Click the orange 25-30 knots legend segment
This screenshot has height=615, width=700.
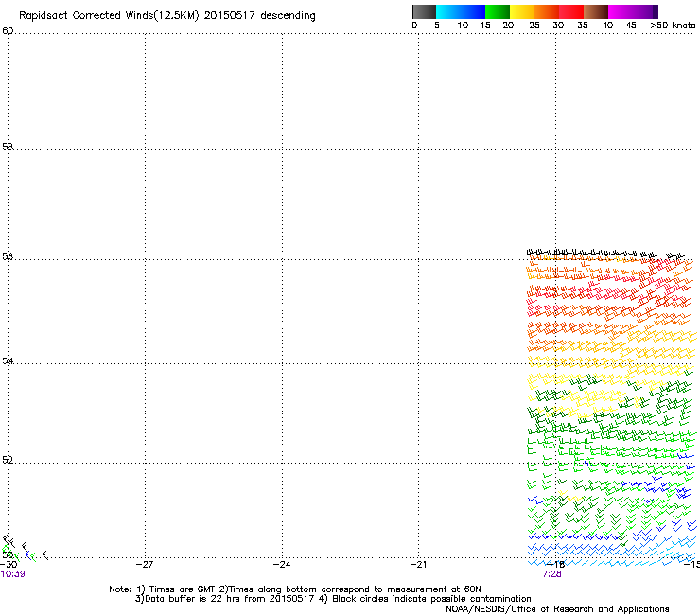[x=547, y=11]
